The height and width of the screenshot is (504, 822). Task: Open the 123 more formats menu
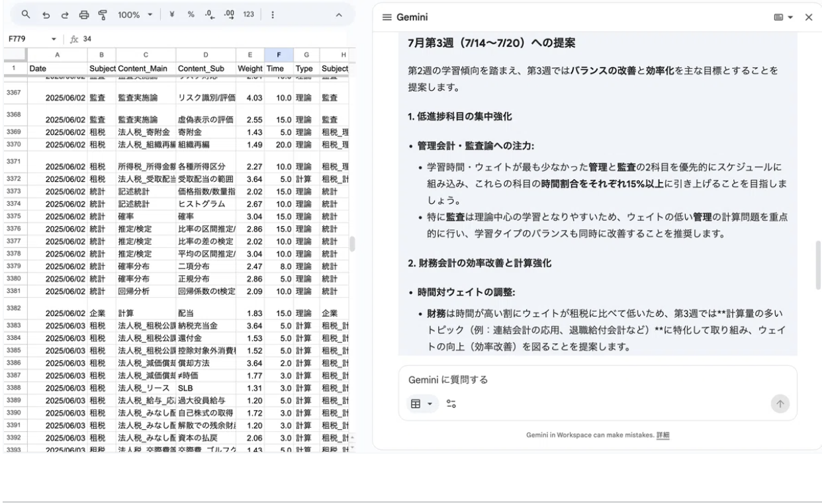pos(249,14)
